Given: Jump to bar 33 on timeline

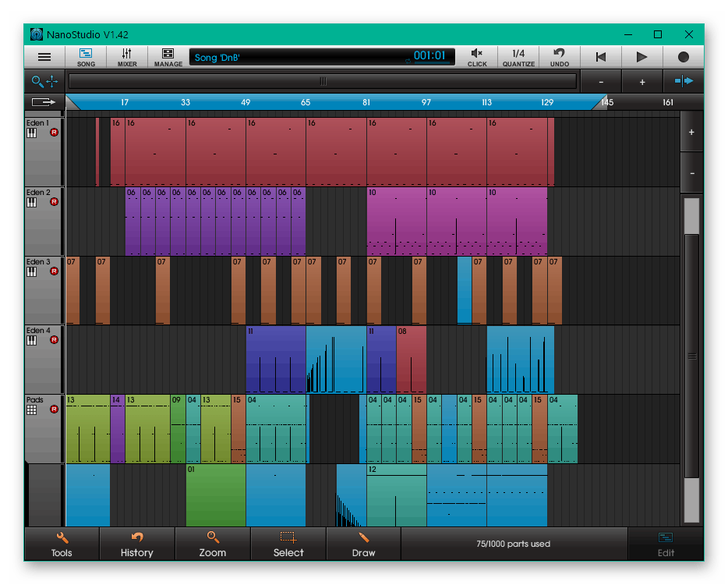Looking at the screenshot, I should click(x=186, y=102).
